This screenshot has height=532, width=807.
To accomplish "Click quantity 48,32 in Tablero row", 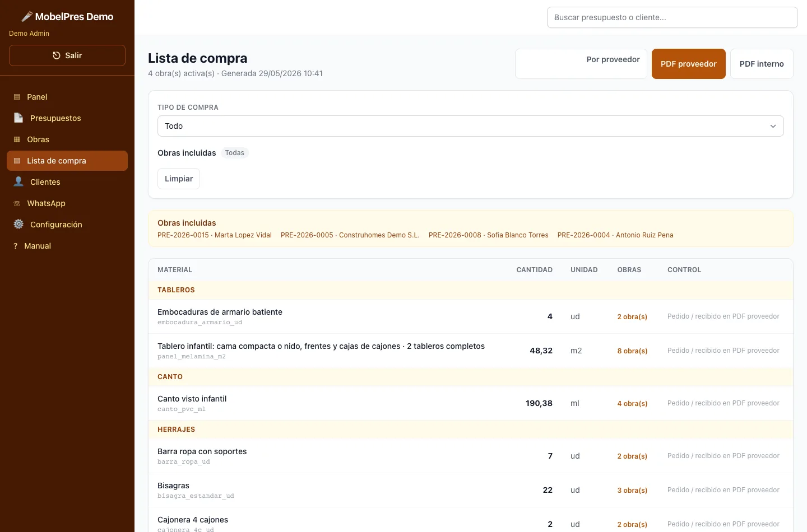I will click(541, 351).
